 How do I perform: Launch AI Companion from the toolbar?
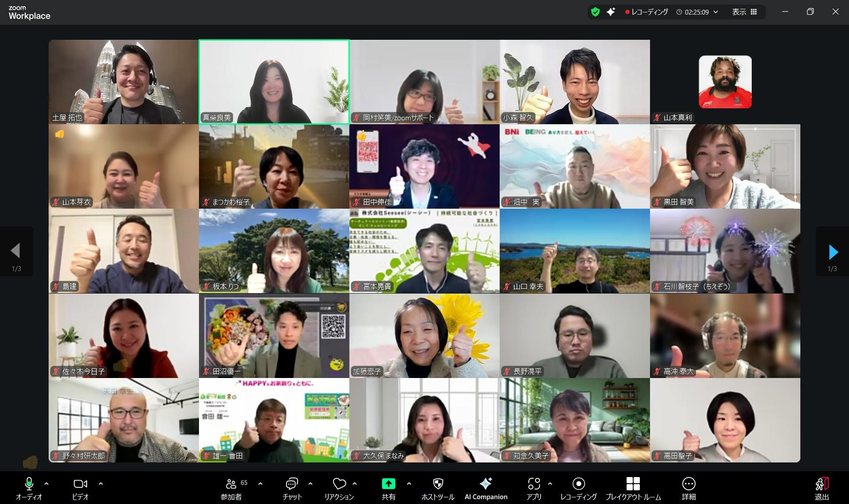(486, 484)
